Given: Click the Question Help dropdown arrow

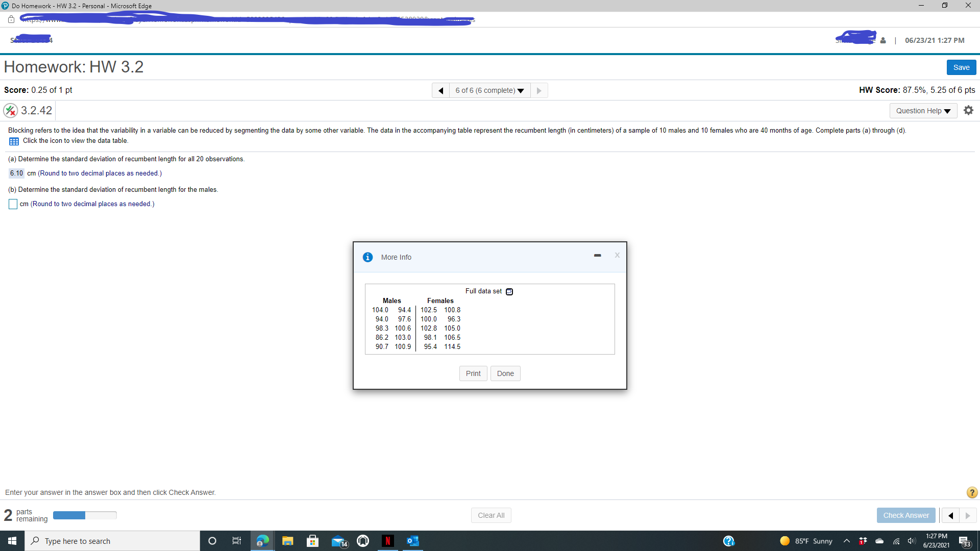Looking at the screenshot, I should [x=947, y=110].
